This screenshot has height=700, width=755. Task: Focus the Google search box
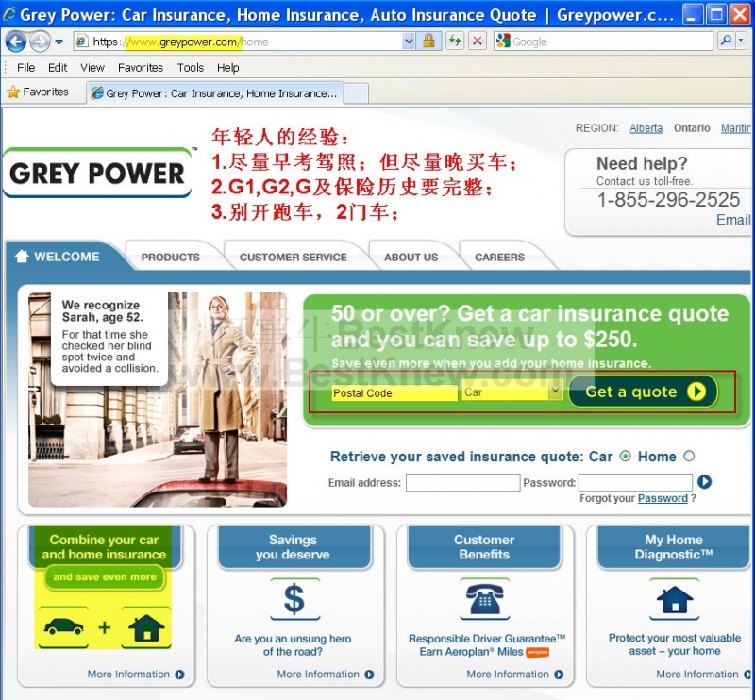click(x=612, y=42)
